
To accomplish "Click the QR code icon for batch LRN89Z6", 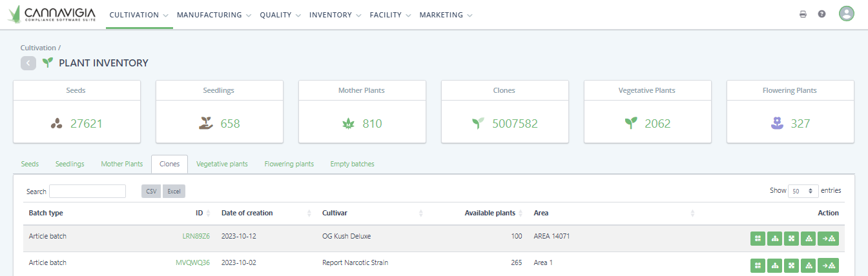I will [x=758, y=239].
